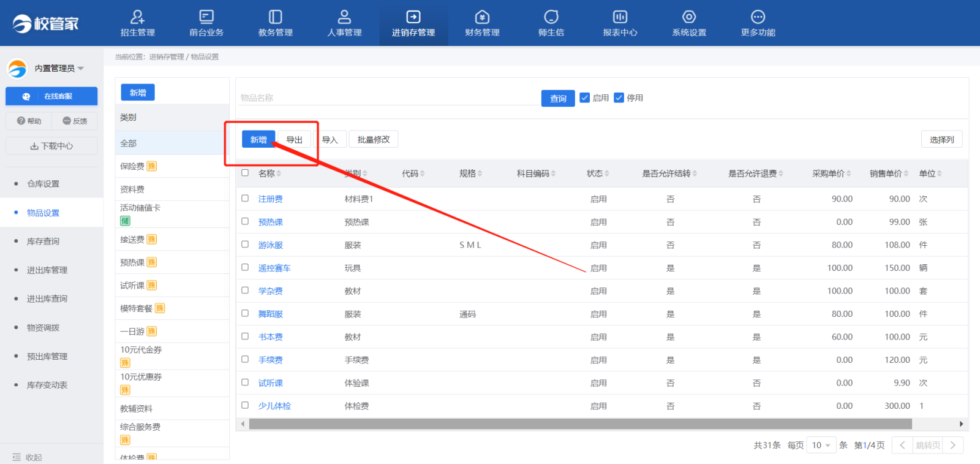980x464 pixels.
Task: Open the 招生管理 module icon
Action: point(138,17)
